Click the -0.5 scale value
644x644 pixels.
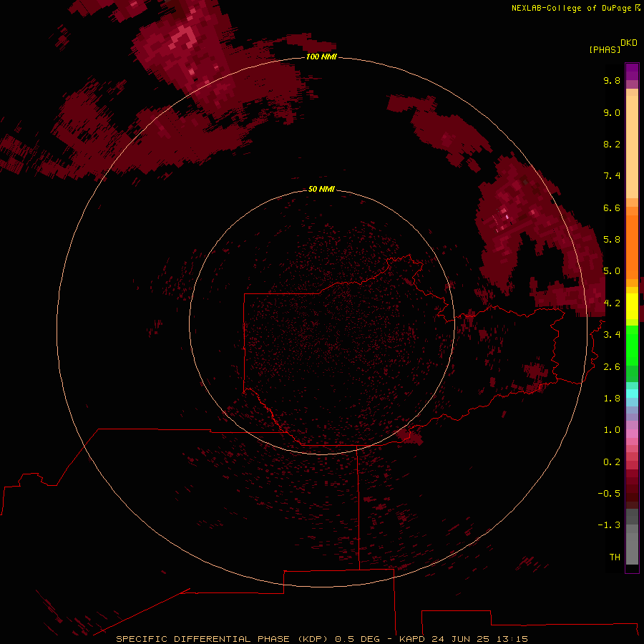point(609,494)
